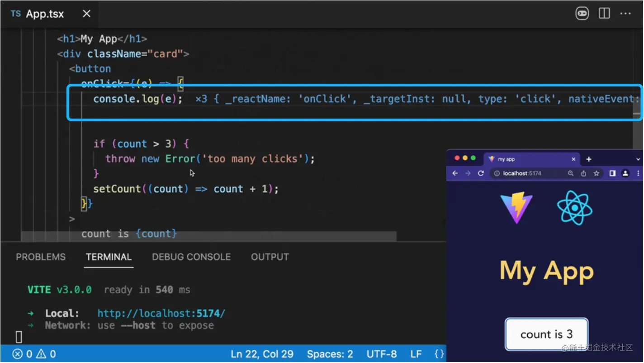
Task: Open the DEBUG CONSOLE panel tab
Action: click(x=191, y=257)
